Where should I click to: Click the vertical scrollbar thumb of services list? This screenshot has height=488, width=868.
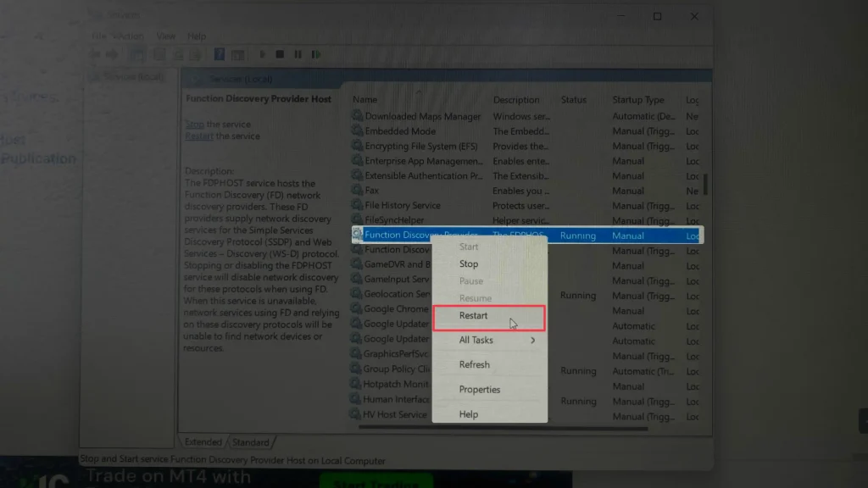click(706, 185)
